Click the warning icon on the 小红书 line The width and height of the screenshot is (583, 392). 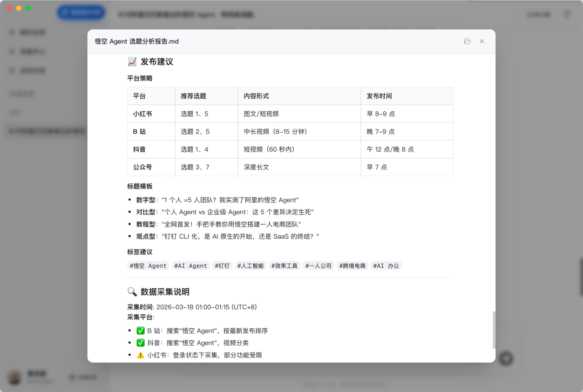tap(140, 355)
